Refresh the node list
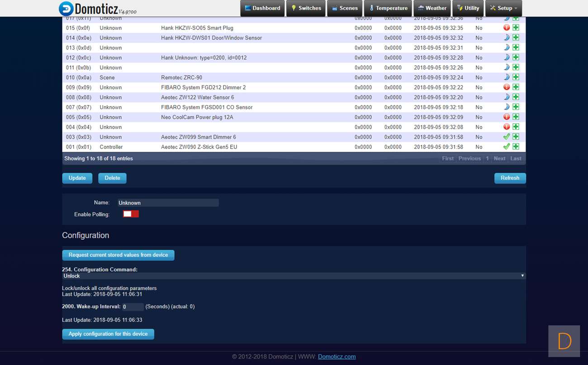 pyautogui.click(x=510, y=178)
